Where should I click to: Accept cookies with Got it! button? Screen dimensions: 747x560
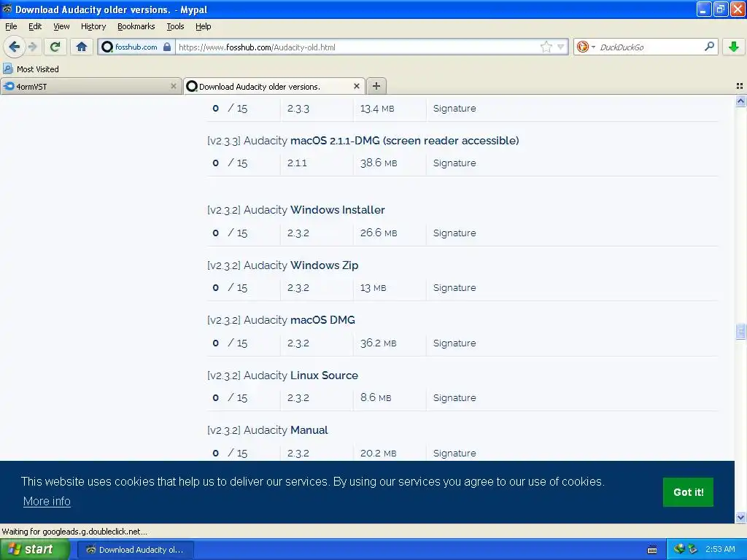[688, 492]
